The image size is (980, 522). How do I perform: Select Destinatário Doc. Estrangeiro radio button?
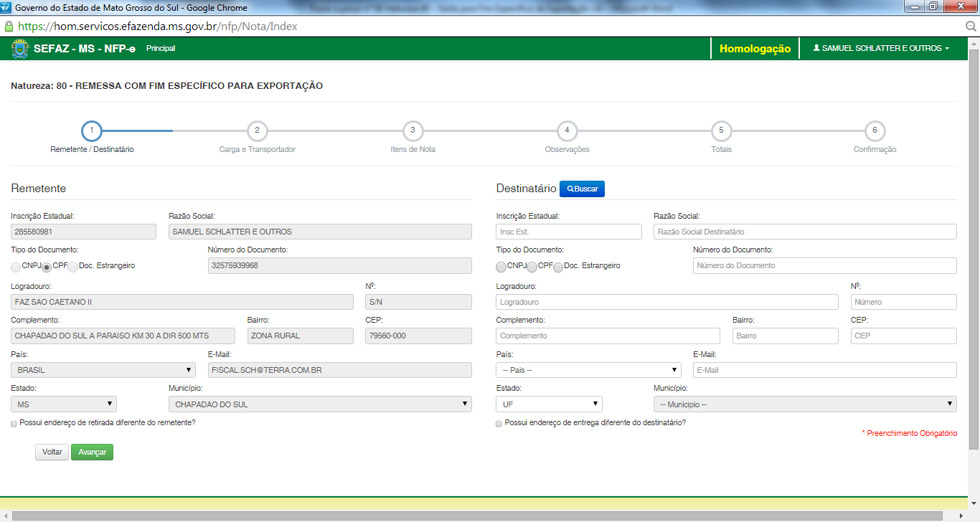pyautogui.click(x=558, y=267)
